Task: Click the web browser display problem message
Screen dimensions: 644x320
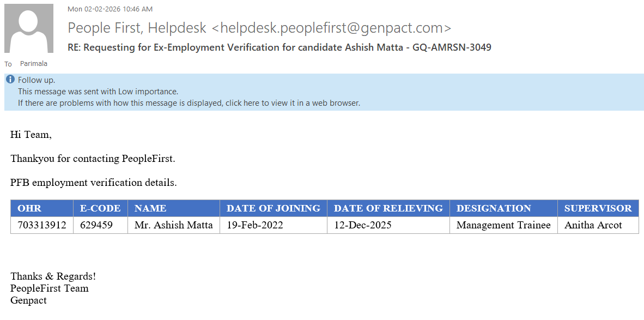Action: click(189, 102)
